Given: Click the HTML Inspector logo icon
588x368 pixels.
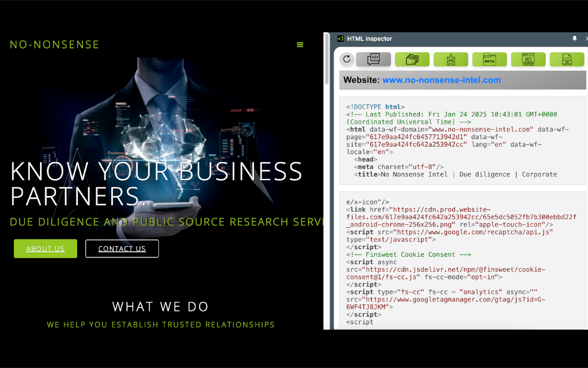Looking at the screenshot, I should 340,39.
